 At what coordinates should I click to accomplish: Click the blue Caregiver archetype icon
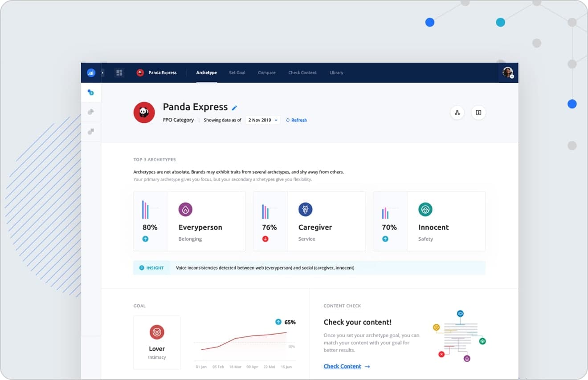coord(305,210)
